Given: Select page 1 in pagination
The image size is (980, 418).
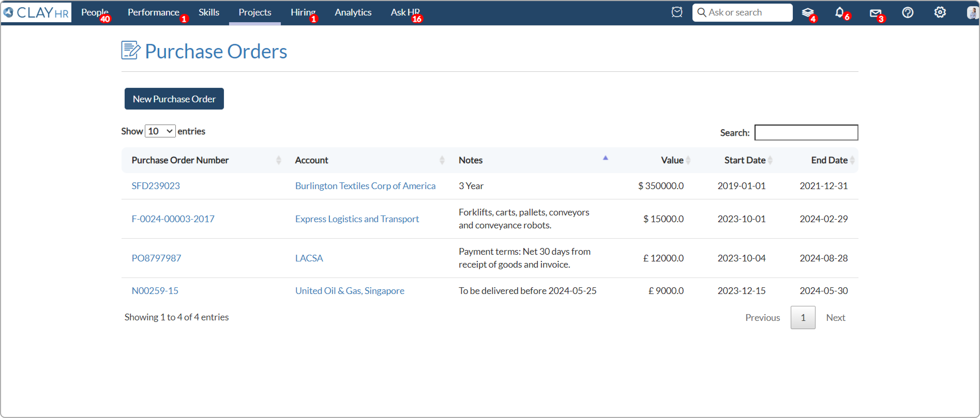Looking at the screenshot, I should point(803,318).
